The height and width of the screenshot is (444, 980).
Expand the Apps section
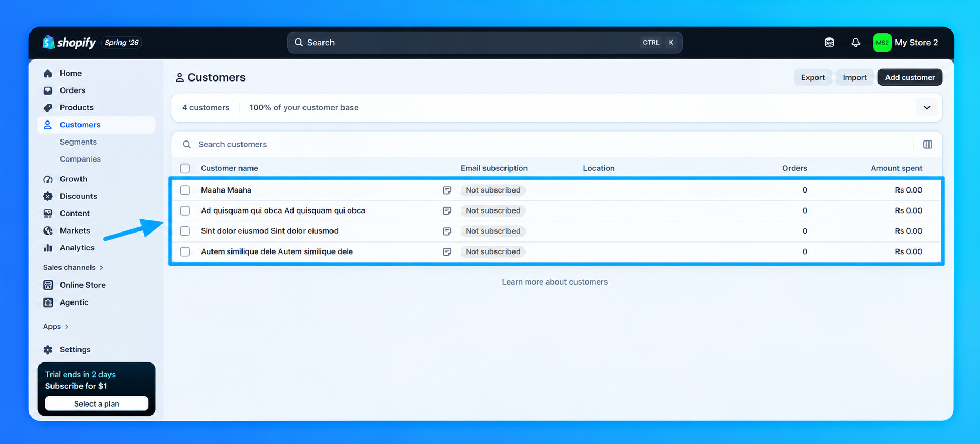click(x=56, y=326)
